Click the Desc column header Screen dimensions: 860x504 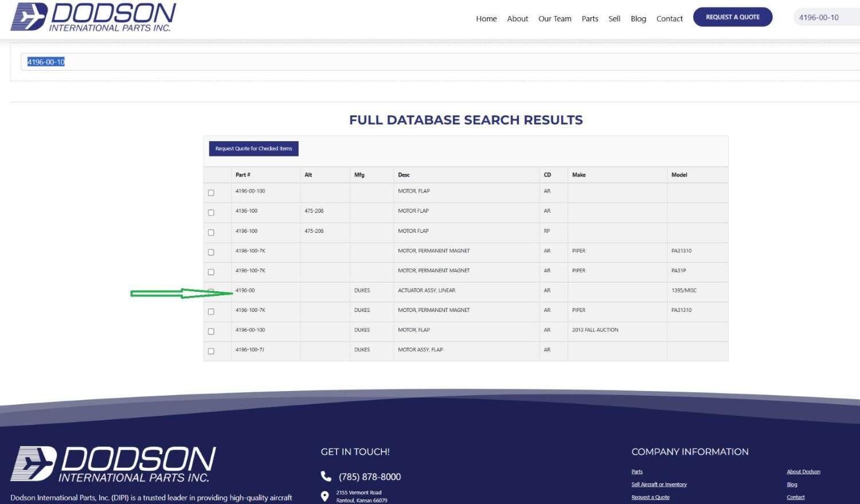pos(404,175)
